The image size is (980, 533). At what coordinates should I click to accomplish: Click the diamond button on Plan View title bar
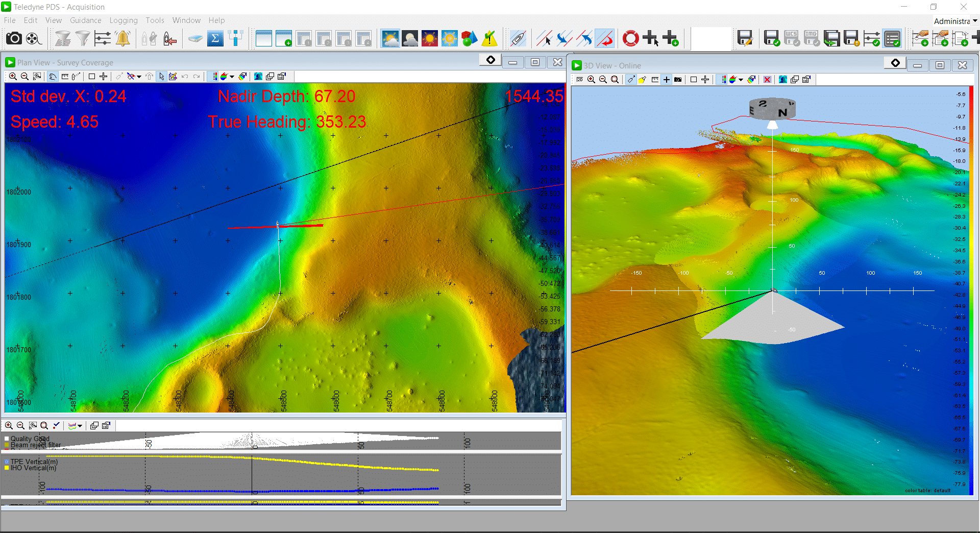[x=491, y=60]
